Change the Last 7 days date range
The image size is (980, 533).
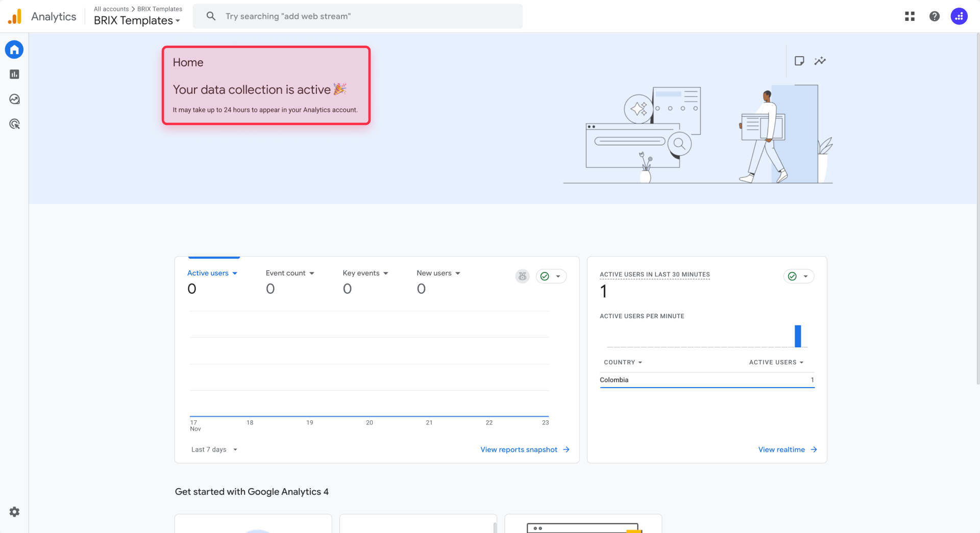(x=213, y=449)
